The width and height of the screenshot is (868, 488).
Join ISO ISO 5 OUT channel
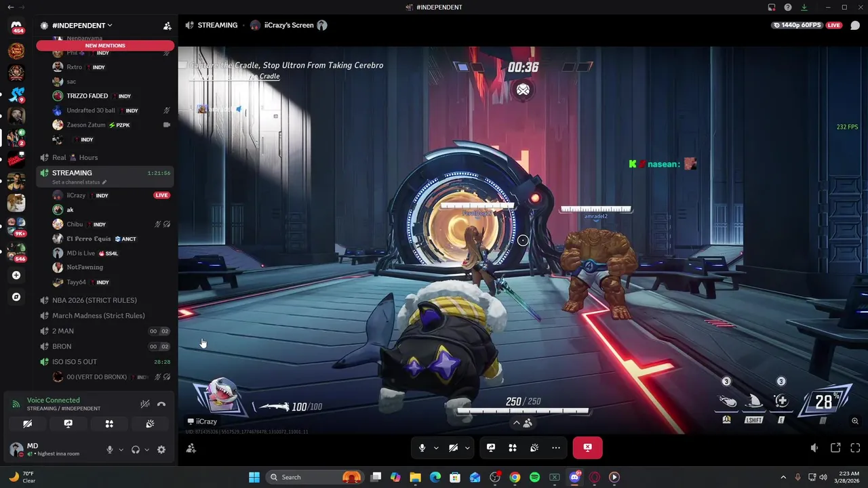105,362
